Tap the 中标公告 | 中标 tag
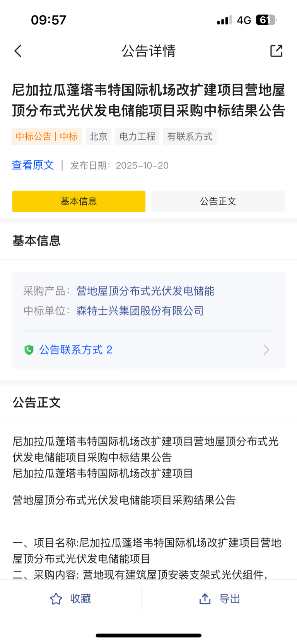 point(47,137)
